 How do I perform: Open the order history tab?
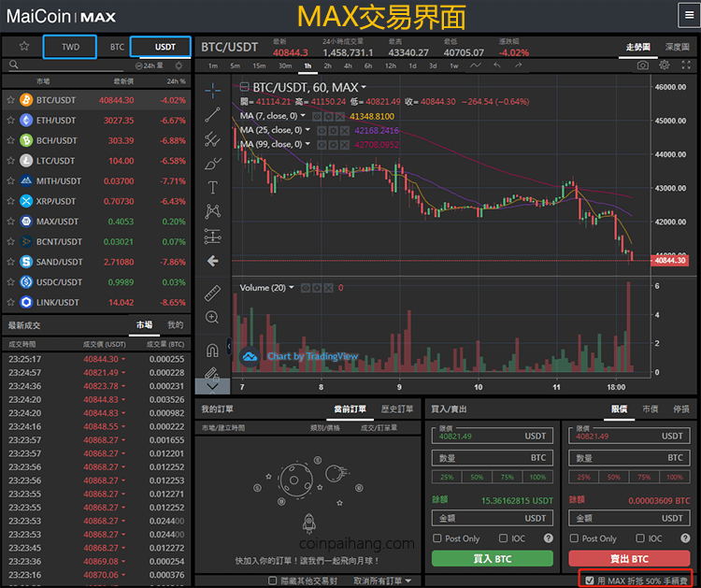pos(397,409)
